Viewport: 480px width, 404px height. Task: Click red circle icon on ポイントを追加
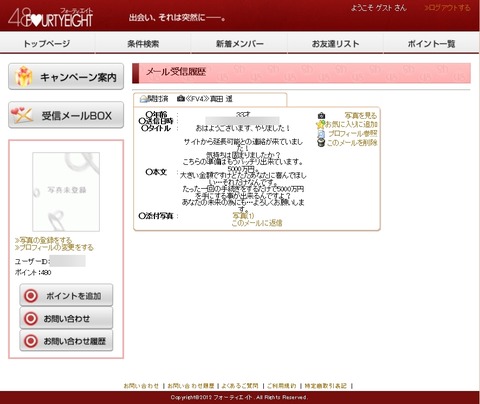(31, 296)
